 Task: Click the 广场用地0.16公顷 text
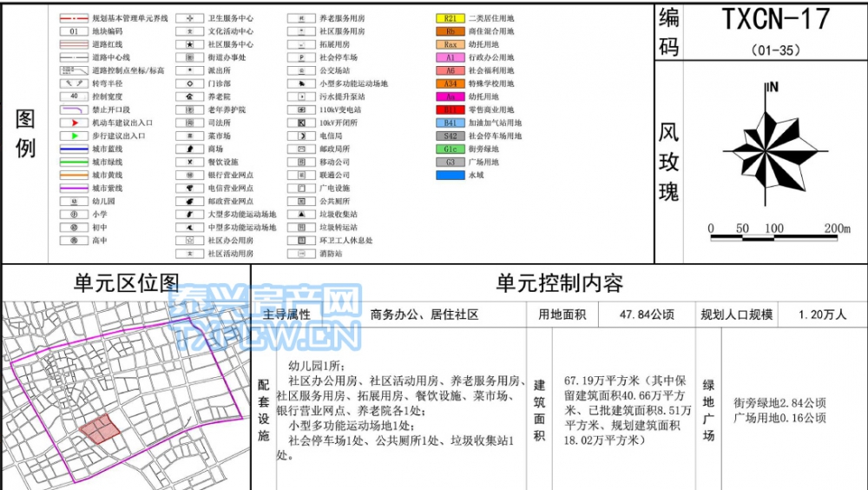pos(779,418)
